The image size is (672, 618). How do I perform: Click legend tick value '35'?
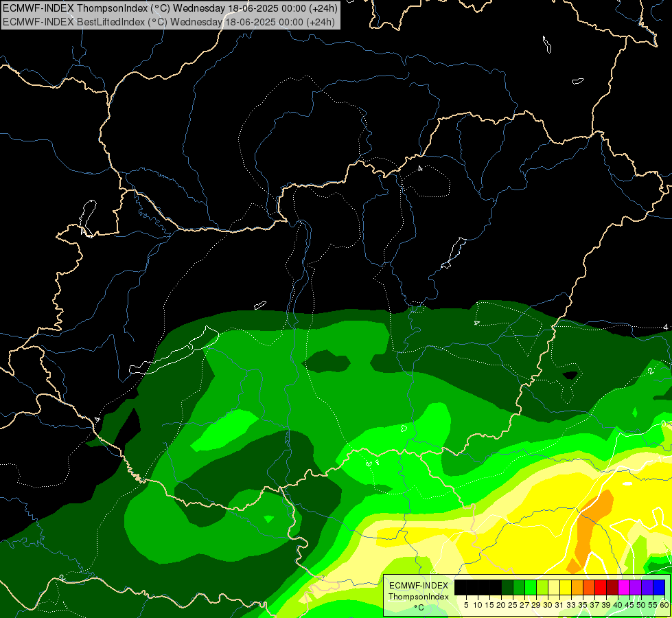coord(583,605)
